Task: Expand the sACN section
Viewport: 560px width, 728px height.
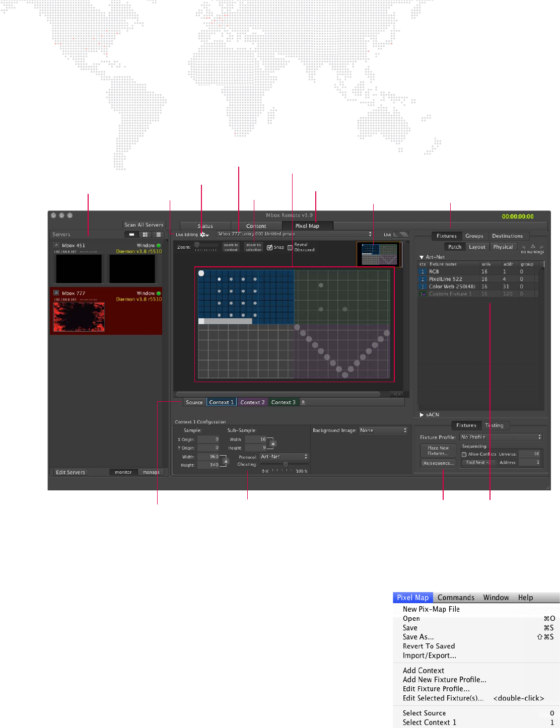Action: pyautogui.click(x=422, y=415)
